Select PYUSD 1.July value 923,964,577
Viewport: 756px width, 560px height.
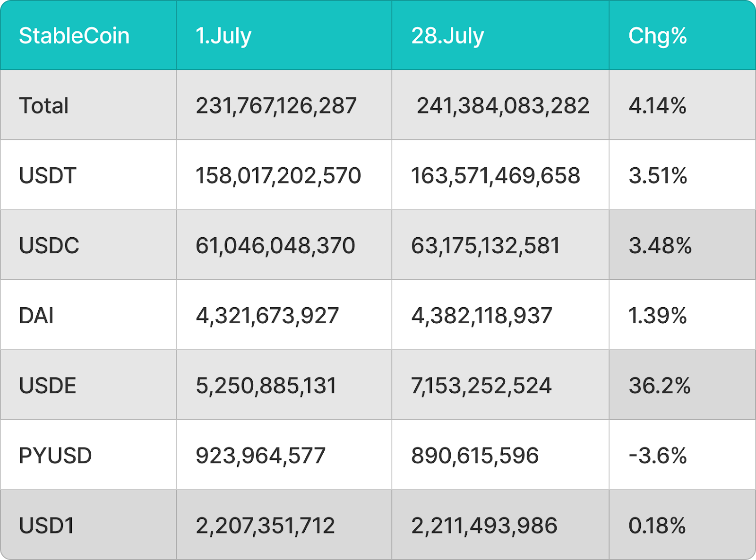click(260, 456)
